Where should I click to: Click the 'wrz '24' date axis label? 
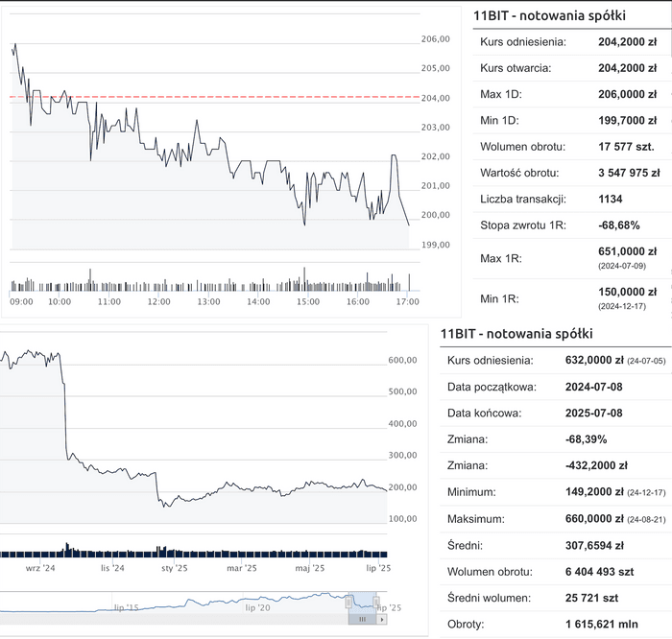[40, 568]
